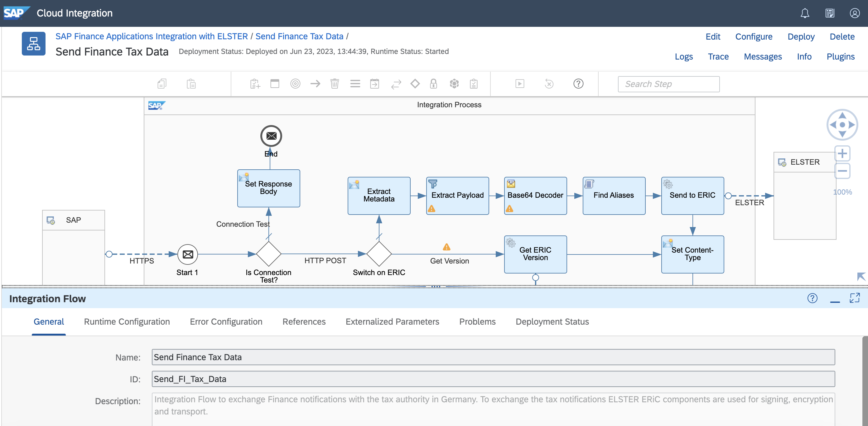Open the Runtime Configuration tab
The image size is (868, 426).
(x=127, y=322)
